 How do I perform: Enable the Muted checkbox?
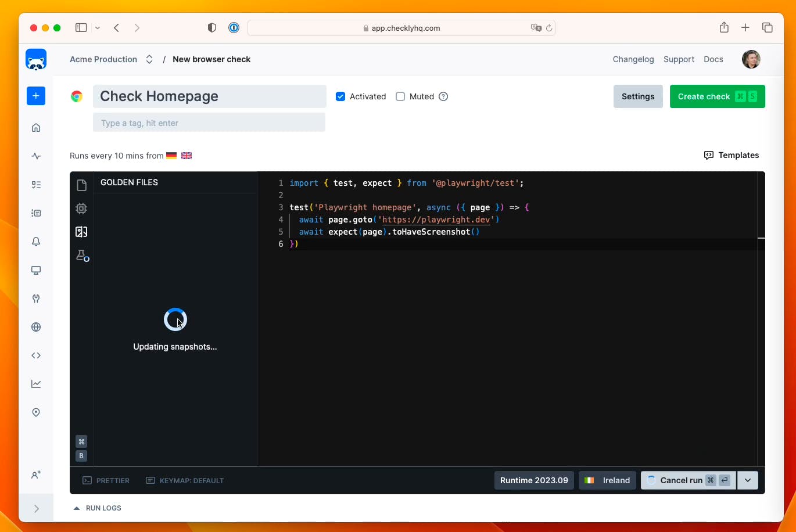[x=400, y=96]
